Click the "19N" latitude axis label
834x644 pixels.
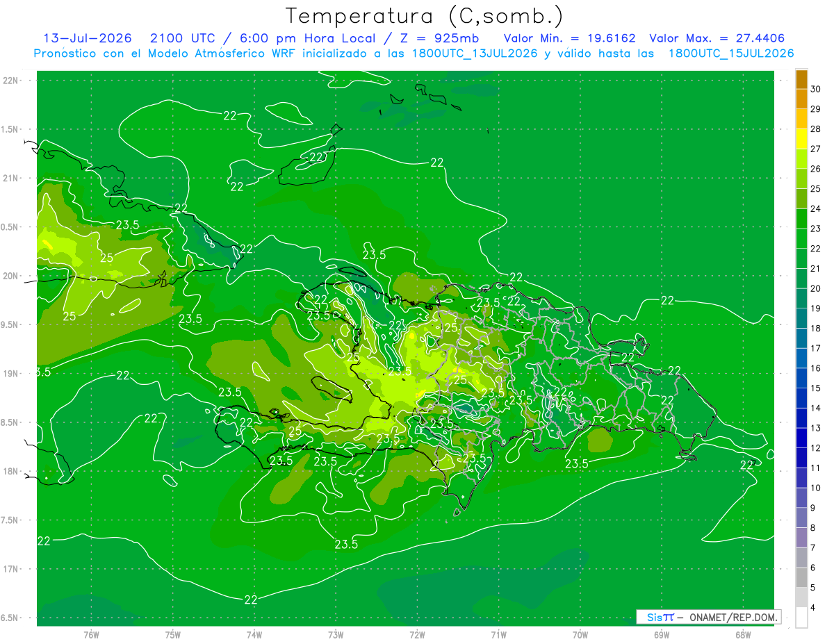pyautogui.click(x=12, y=374)
